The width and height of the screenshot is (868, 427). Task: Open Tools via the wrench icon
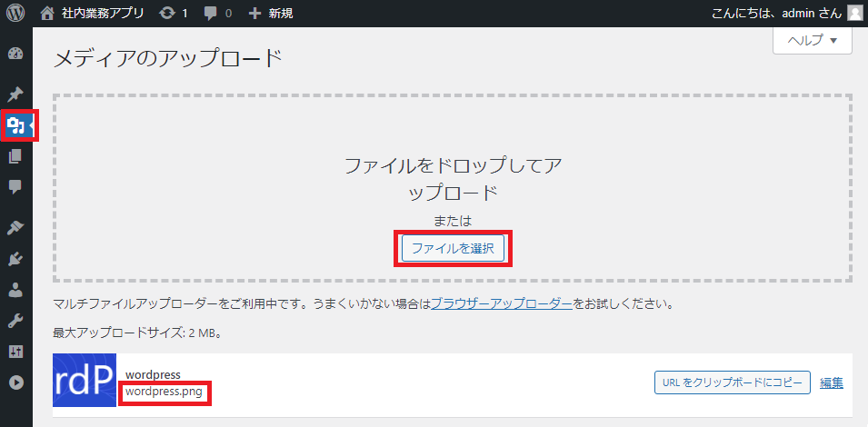15,320
